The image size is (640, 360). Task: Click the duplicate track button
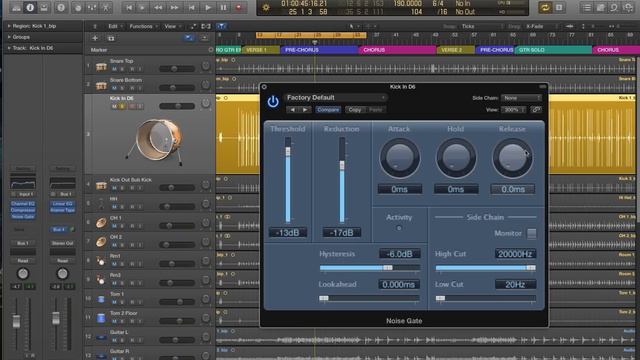point(111,38)
